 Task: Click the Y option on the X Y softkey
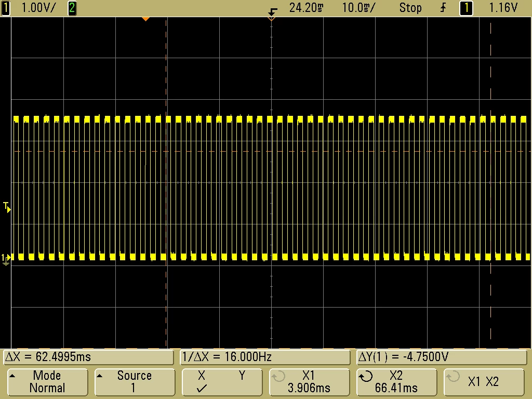[x=242, y=376]
